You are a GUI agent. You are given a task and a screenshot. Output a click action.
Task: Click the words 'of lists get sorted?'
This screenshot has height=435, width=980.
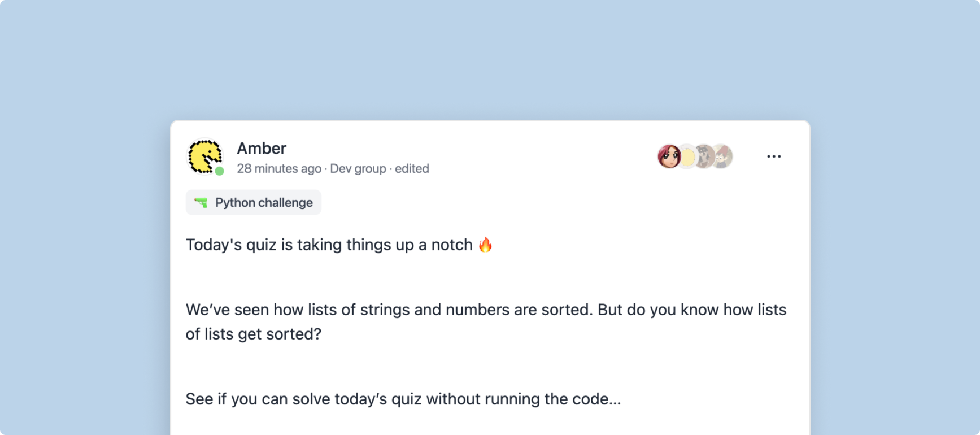[254, 334]
